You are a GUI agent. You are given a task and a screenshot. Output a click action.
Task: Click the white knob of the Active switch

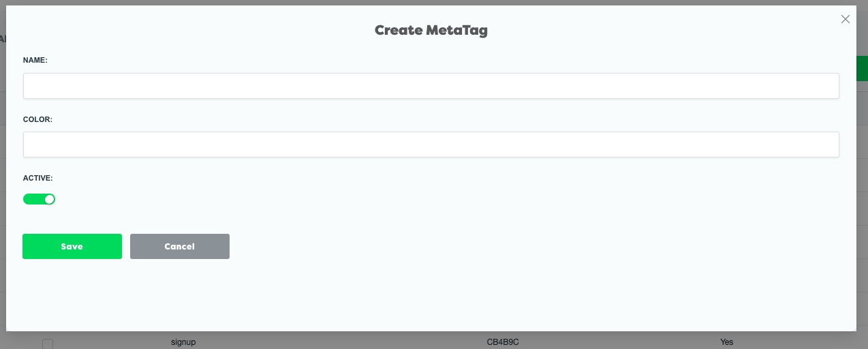coord(49,199)
